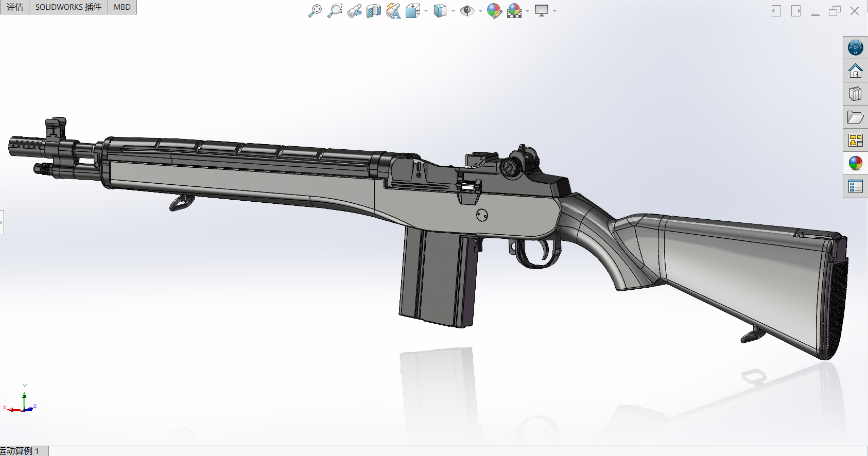Restore down the document window

click(835, 11)
